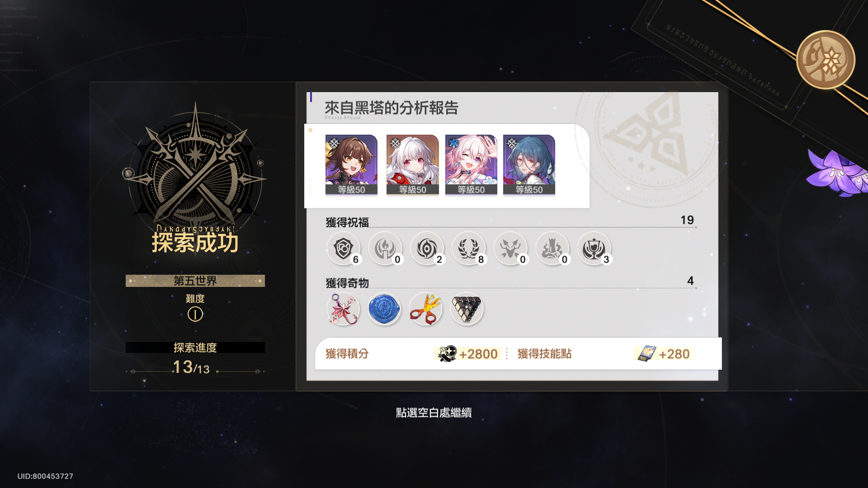The height and width of the screenshot is (488, 868).
Task: Select the Nihility blessing icon showing 2
Action: 427,249
